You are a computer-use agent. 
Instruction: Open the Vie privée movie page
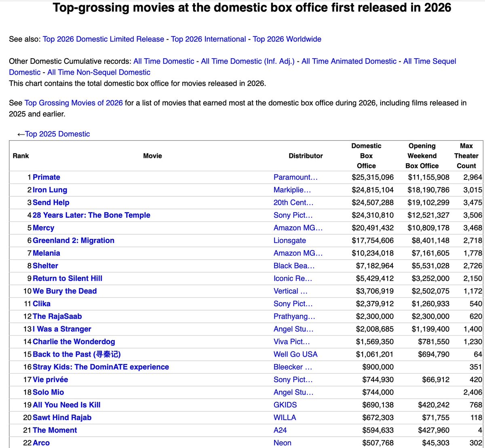pyautogui.click(x=51, y=380)
